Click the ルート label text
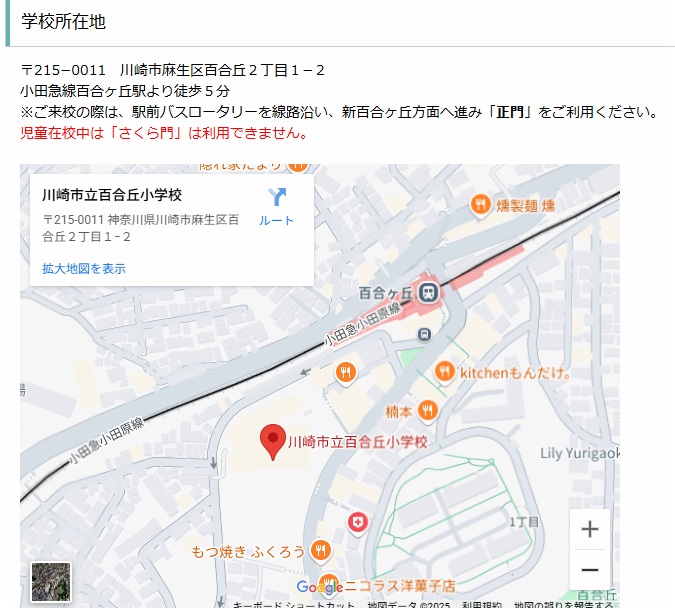 tap(276, 221)
